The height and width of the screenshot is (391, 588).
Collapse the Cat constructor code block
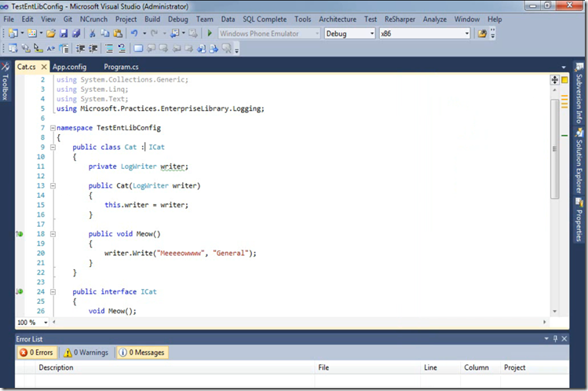pos(53,186)
